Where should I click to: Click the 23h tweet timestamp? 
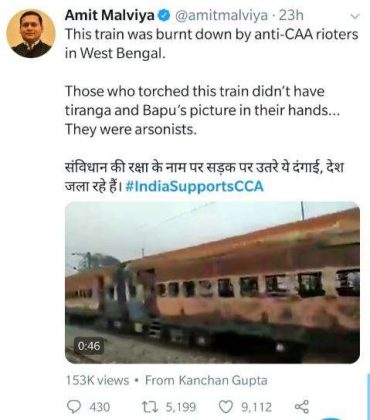tap(291, 16)
